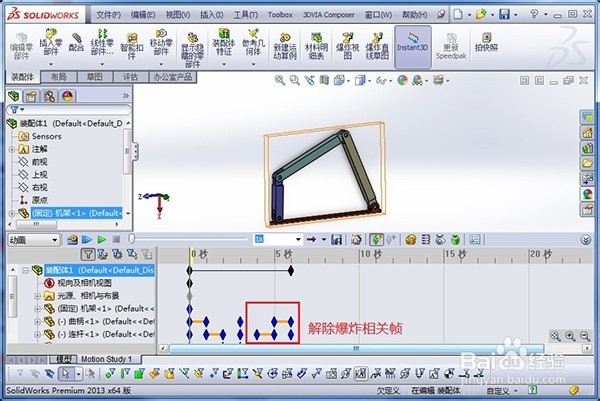Click 新建运动算例 (New Motion Study)
The width and height of the screenshot is (600, 401).
pyautogui.click(x=285, y=46)
